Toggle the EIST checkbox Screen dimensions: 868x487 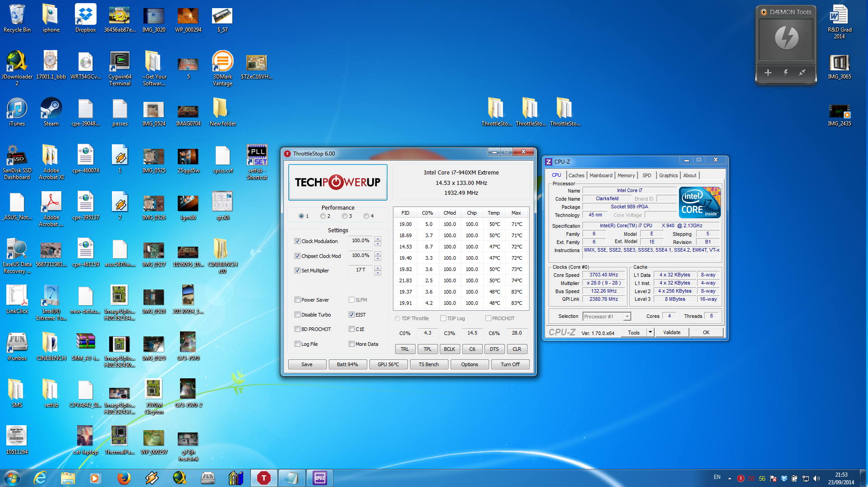[x=351, y=315]
